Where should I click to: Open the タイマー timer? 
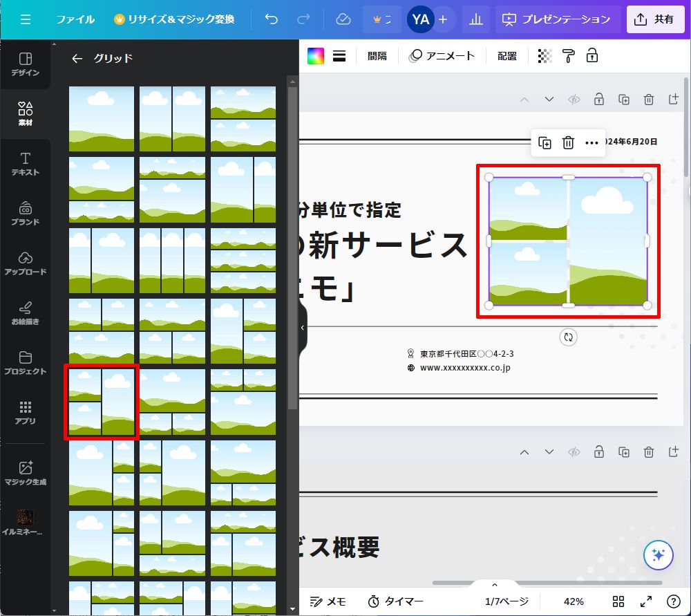pyautogui.click(x=396, y=601)
